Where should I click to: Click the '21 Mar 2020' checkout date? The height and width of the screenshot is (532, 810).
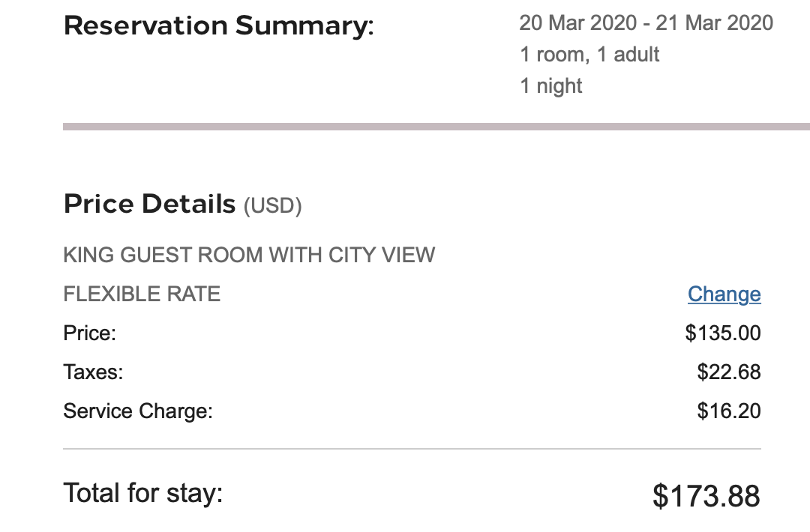pyautogui.click(x=714, y=22)
